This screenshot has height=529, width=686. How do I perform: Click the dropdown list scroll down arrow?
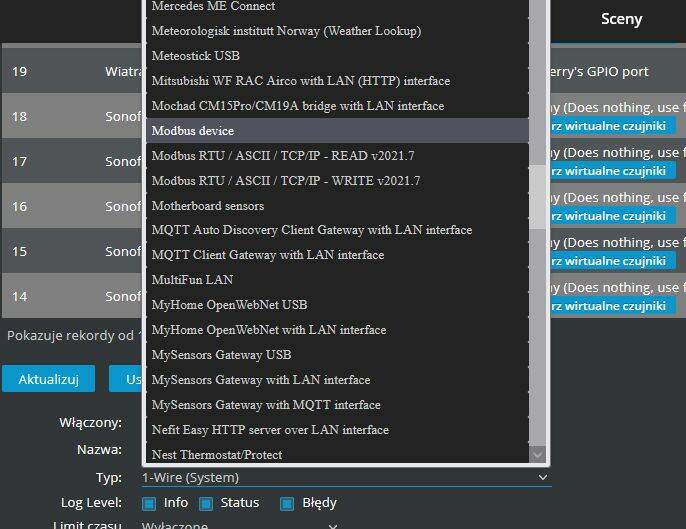pyautogui.click(x=537, y=454)
